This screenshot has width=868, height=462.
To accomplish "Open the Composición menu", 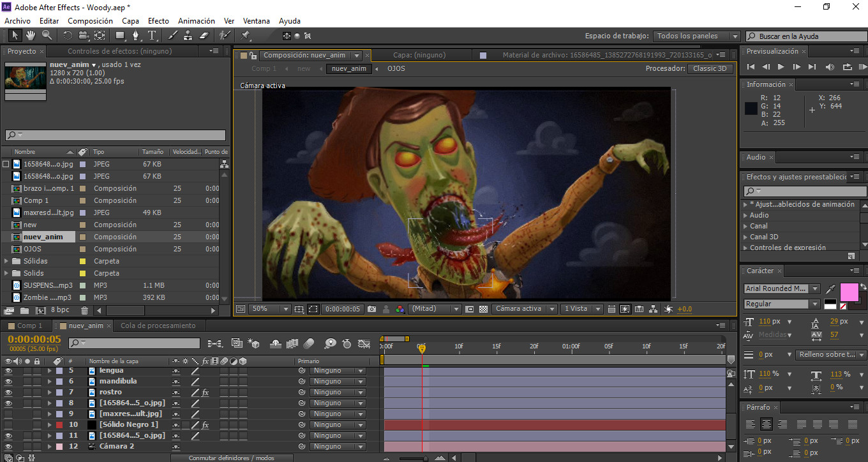I will tap(90, 21).
